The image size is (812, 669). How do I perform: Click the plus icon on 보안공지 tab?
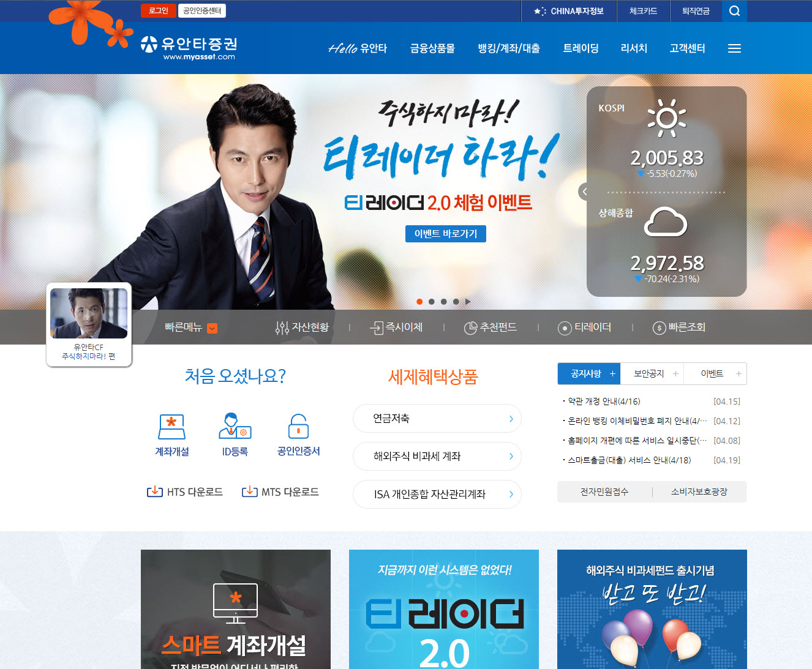[x=675, y=373]
